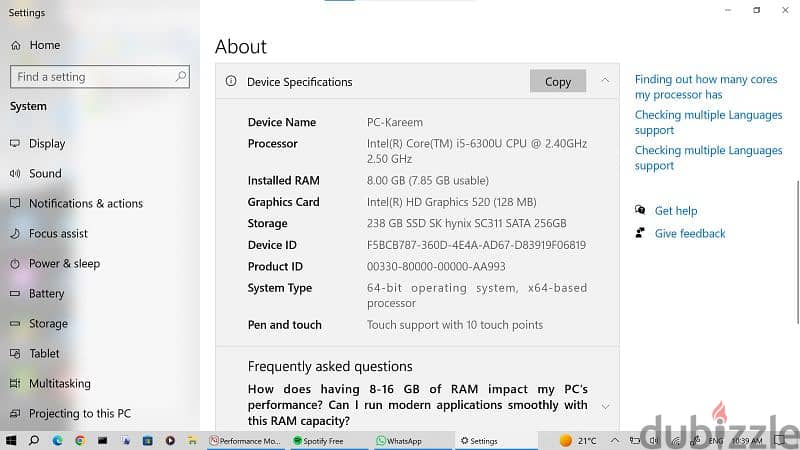The height and width of the screenshot is (450, 800).
Task: Show hidden system tray icons
Action: point(615,440)
